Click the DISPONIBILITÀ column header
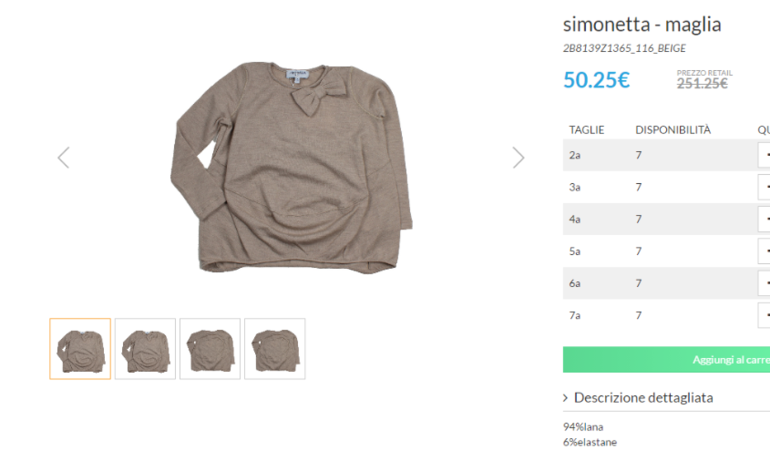The width and height of the screenshot is (770, 471). coord(673,130)
